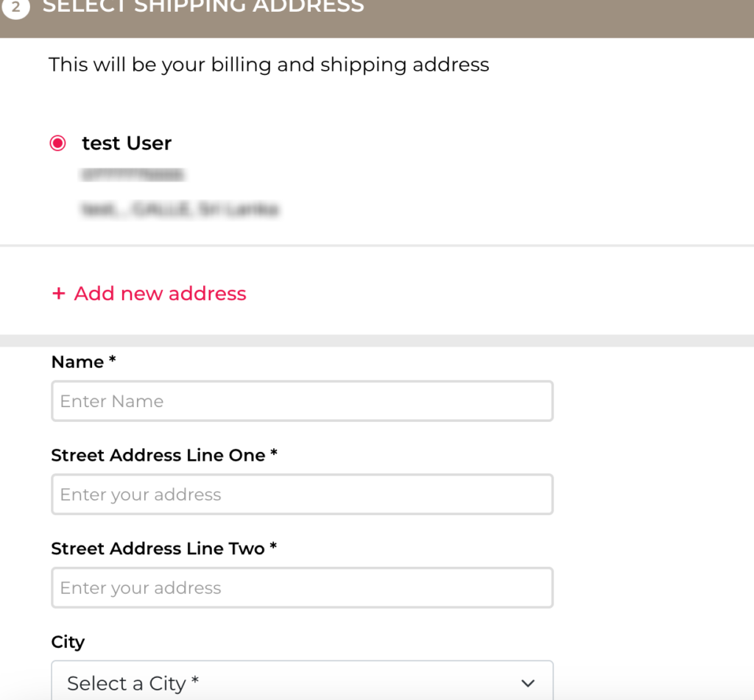The image size is (754, 700).
Task: Click the chevron arrow in the City box
Action: pyautogui.click(x=527, y=683)
